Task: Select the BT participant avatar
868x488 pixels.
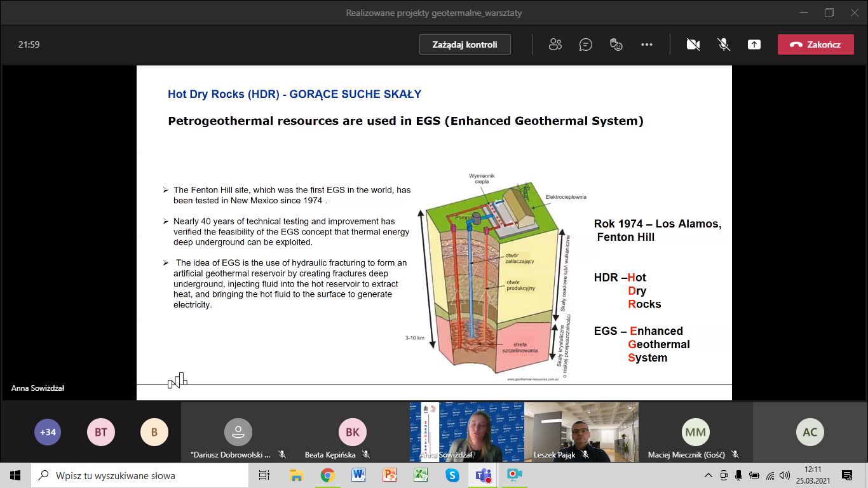Action: [100, 432]
